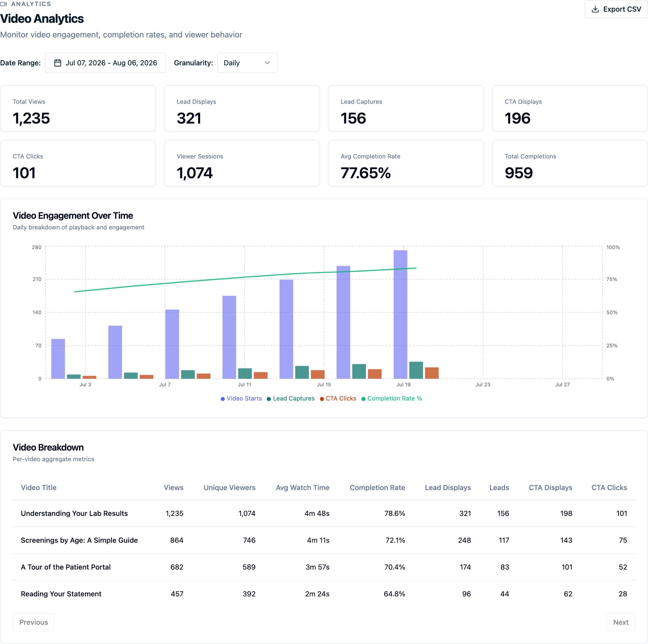Toggle Lead Captures legend item
Viewport: 648px width, 644px height.
[x=290, y=398]
